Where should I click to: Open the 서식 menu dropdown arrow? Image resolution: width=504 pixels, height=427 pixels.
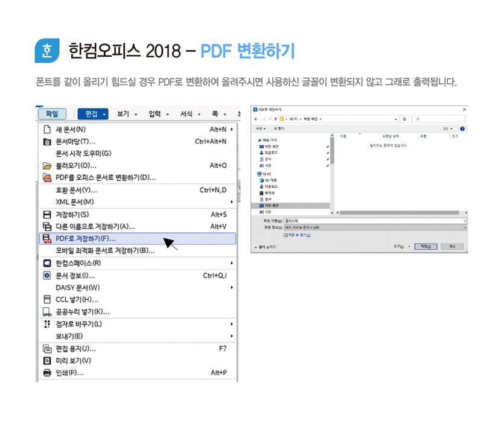(199, 115)
